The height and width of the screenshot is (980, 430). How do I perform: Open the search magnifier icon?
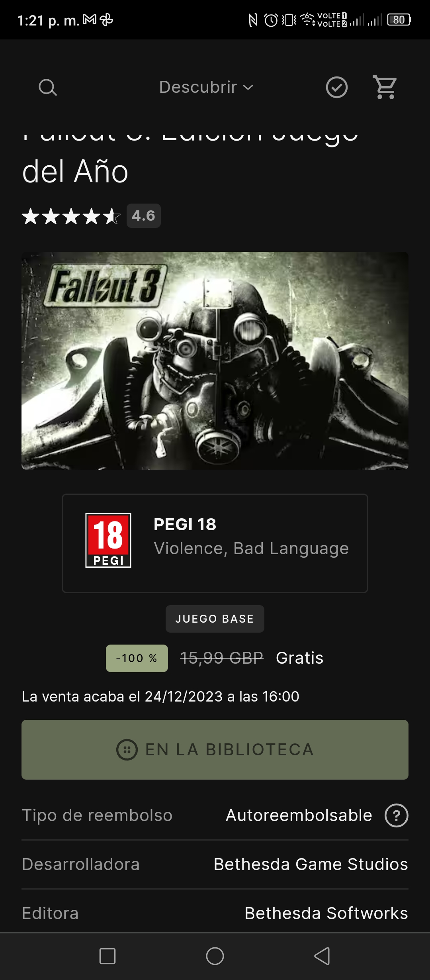point(48,87)
